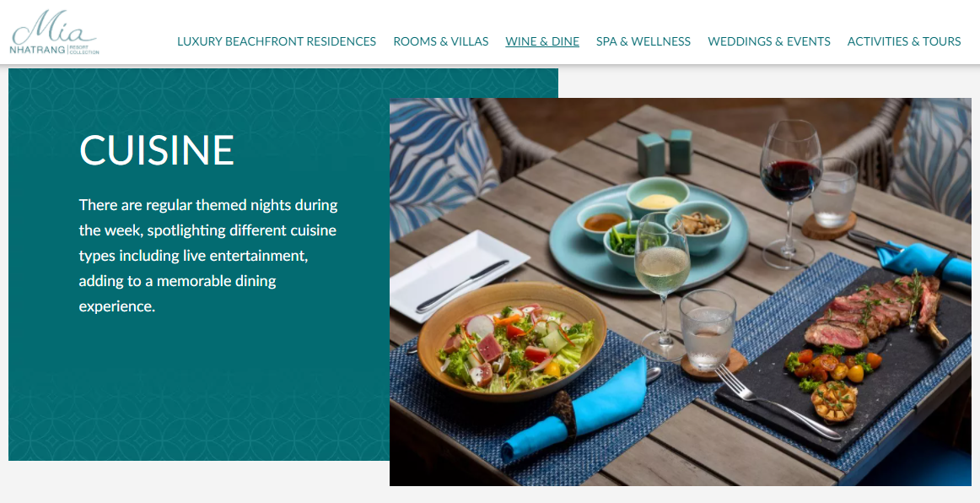Click the teal salt and pepper shakers
The width and height of the screenshot is (980, 503).
pyautogui.click(x=665, y=152)
